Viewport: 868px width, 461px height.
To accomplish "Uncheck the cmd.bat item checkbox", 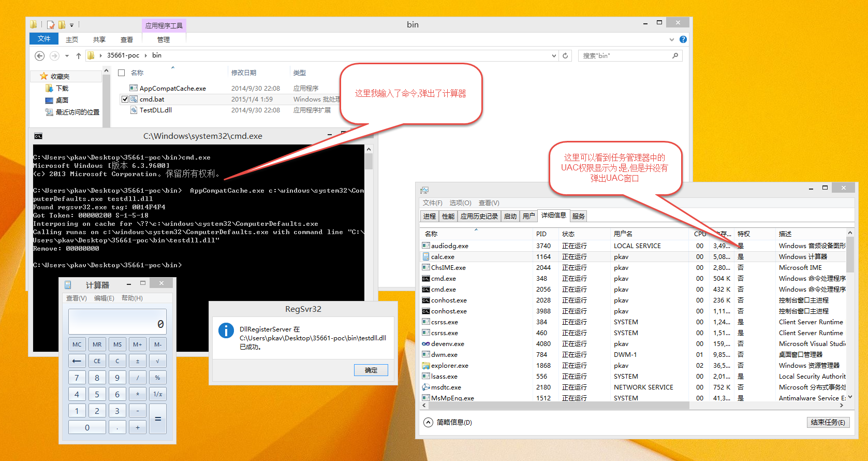I will pos(125,99).
